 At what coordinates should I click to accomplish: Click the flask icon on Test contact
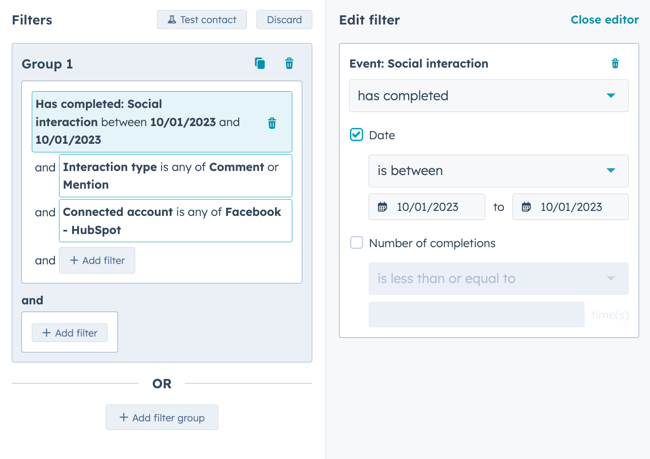pyautogui.click(x=172, y=19)
